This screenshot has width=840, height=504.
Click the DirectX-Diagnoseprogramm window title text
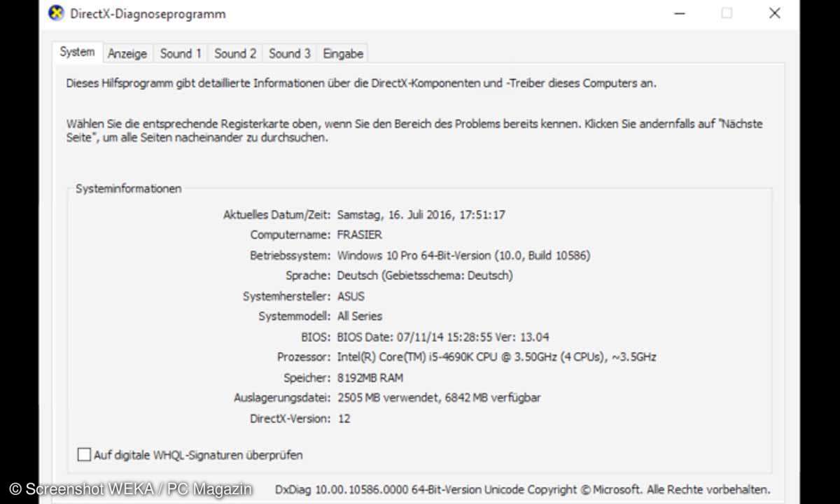click(x=148, y=13)
